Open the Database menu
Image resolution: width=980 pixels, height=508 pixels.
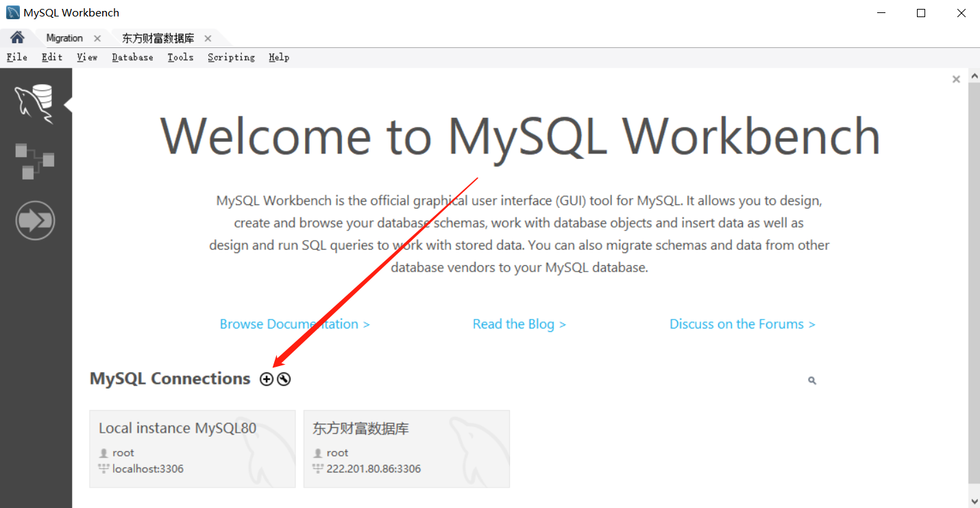(132, 58)
